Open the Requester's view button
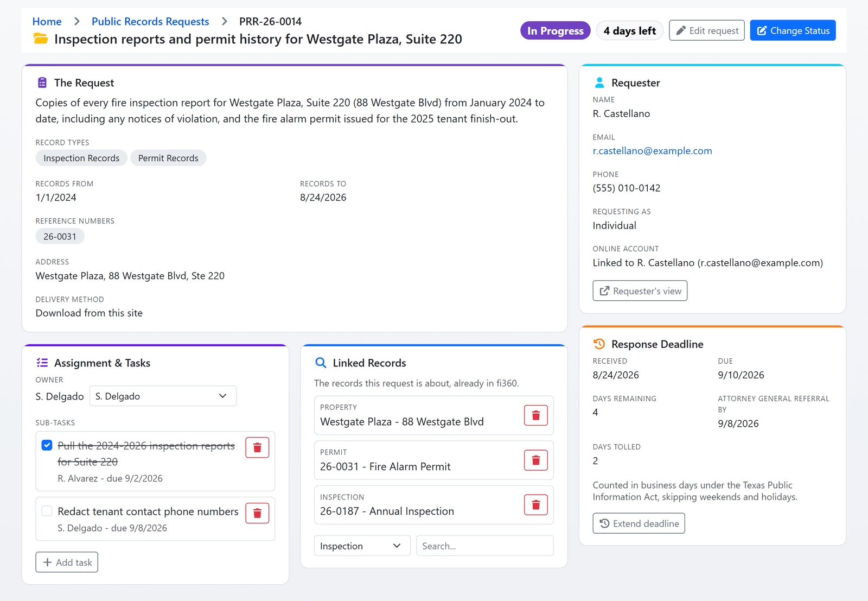The image size is (868, 601). coord(640,290)
